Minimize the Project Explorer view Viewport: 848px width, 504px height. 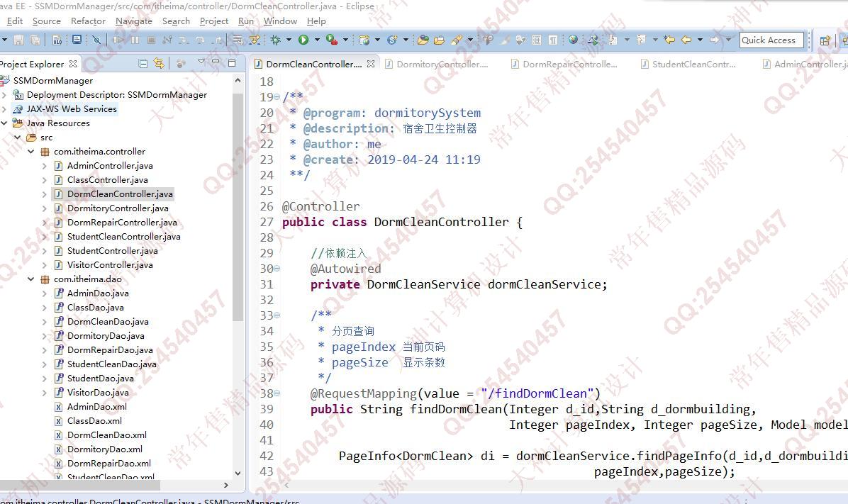pos(216,62)
